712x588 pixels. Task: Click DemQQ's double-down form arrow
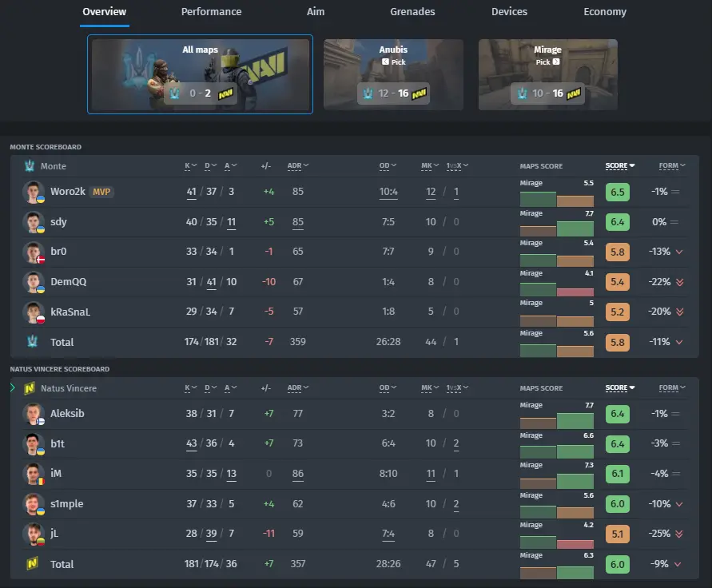point(679,282)
